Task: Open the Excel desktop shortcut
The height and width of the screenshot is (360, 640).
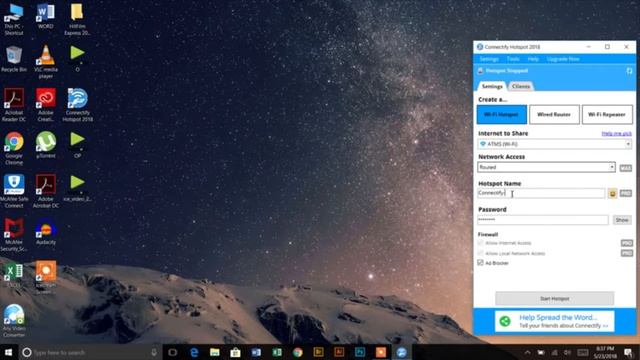Action: point(14,275)
